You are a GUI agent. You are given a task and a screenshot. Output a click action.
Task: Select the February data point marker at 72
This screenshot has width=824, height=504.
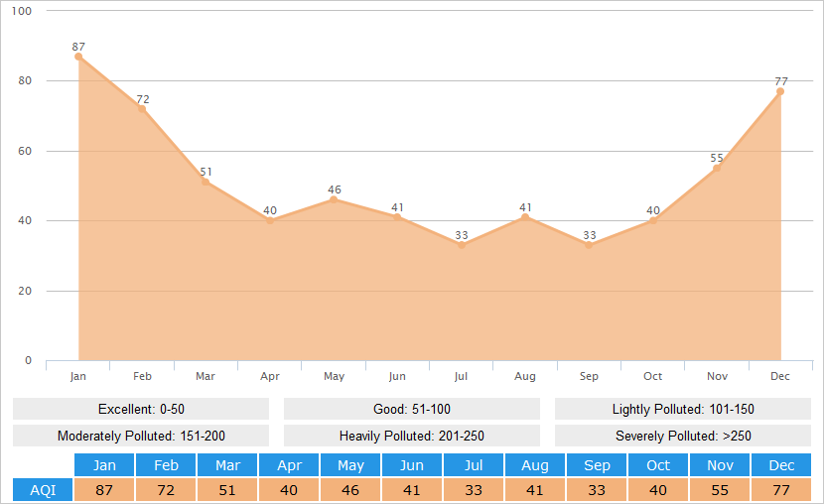pos(142,109)
